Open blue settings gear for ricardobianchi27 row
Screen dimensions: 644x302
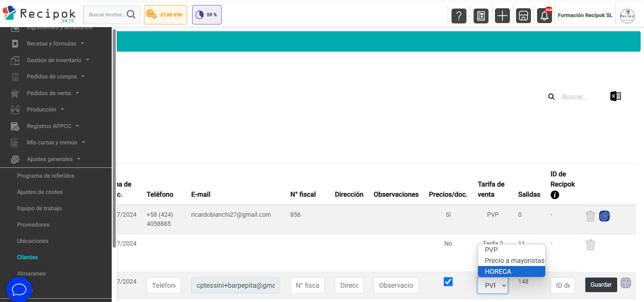pyautogui.click(x=604, y=216)
